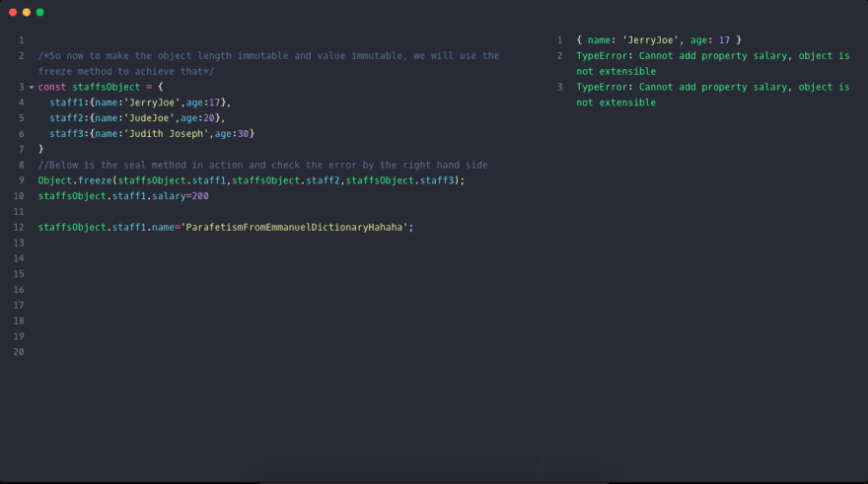Click editor line number 15
This screenshot has height=484, width=868.
[19, 274]
